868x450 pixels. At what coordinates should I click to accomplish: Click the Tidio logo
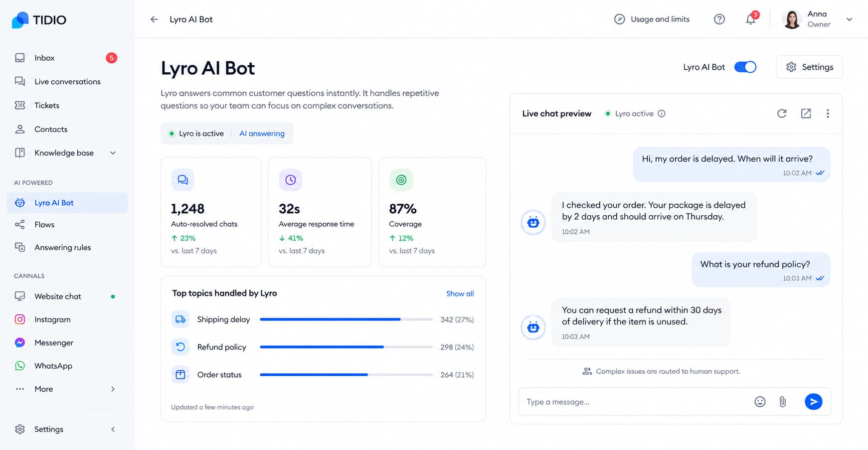point(39,20)
